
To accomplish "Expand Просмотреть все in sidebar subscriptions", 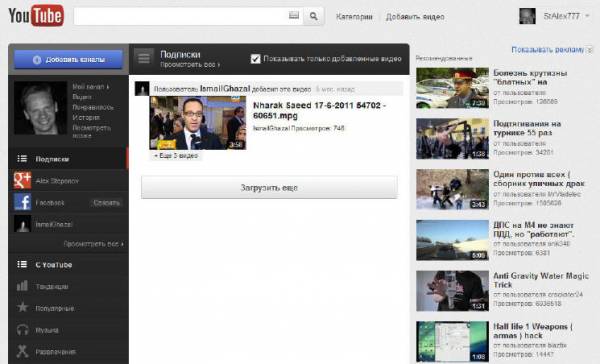I will [93, 244].
